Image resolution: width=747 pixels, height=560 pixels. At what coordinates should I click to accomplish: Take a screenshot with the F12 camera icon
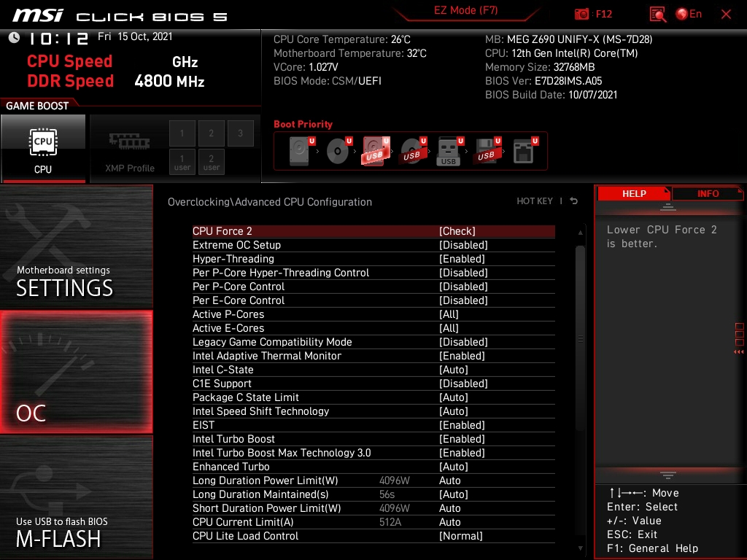click(x=582, y=14)
